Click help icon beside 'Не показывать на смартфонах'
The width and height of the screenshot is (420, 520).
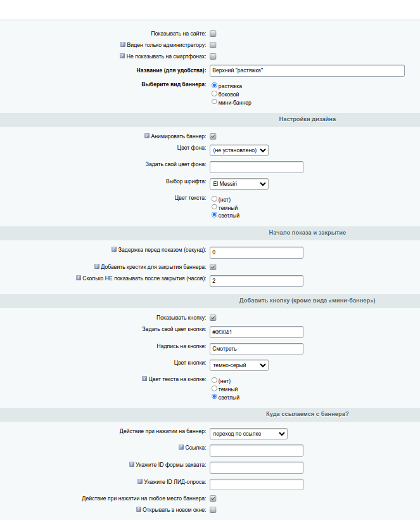pyautogui.click(x=122, y=56)
